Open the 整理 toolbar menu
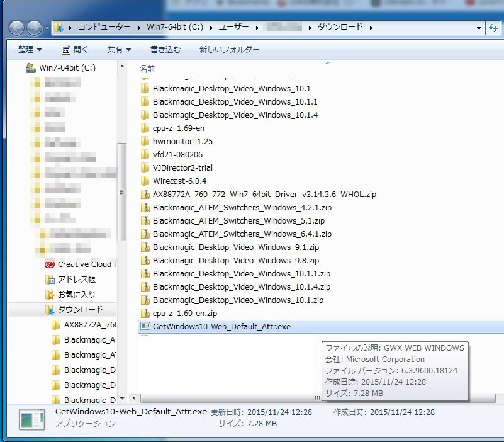Viewport: 504px width, 442px height. click(30, 50)
